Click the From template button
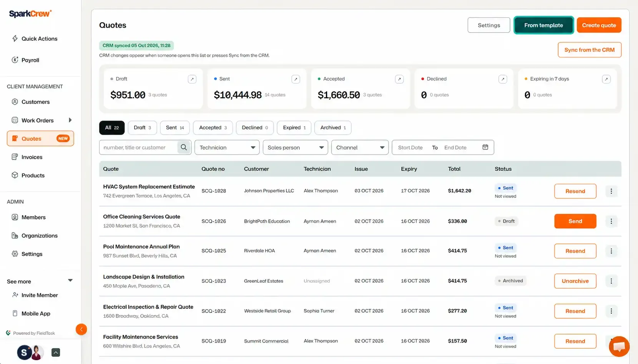This screenshot has width=638, height=364. tap(543, 25)
